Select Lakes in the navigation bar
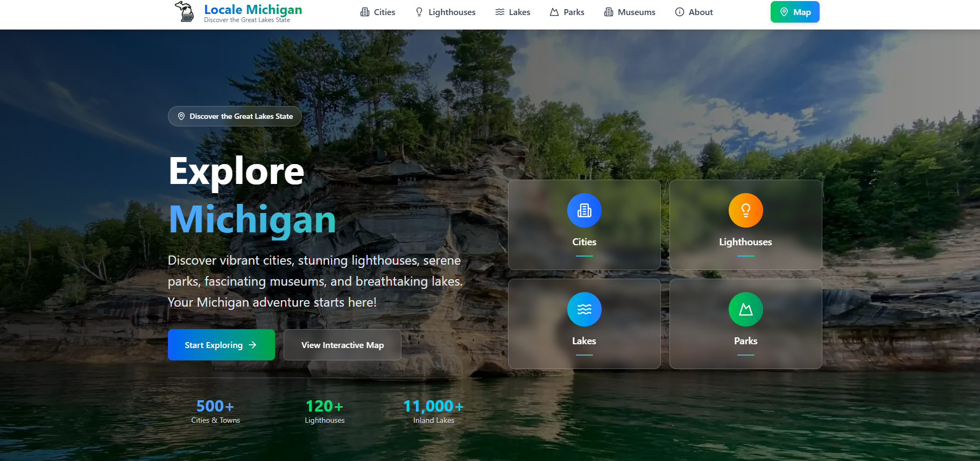This screenshot has width=980, height=461. click(513, 12)
